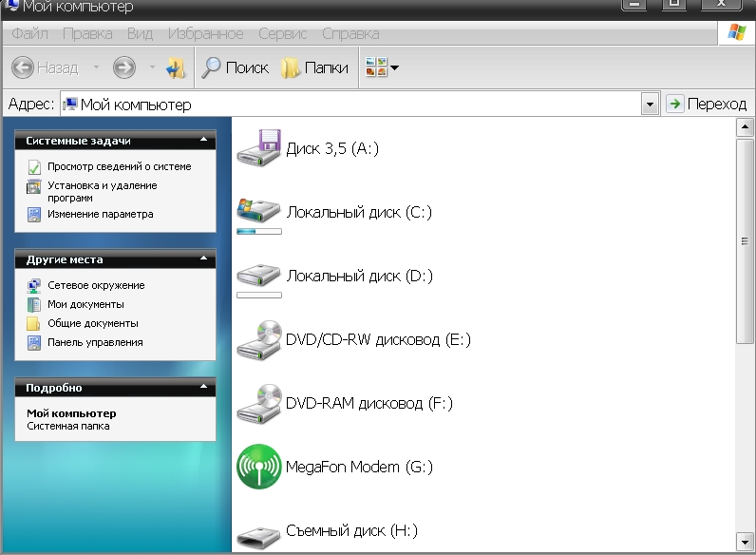Open the Мои документы link
Image resolution: width=756 pixels, height=555 pixels.
[85, 304]
